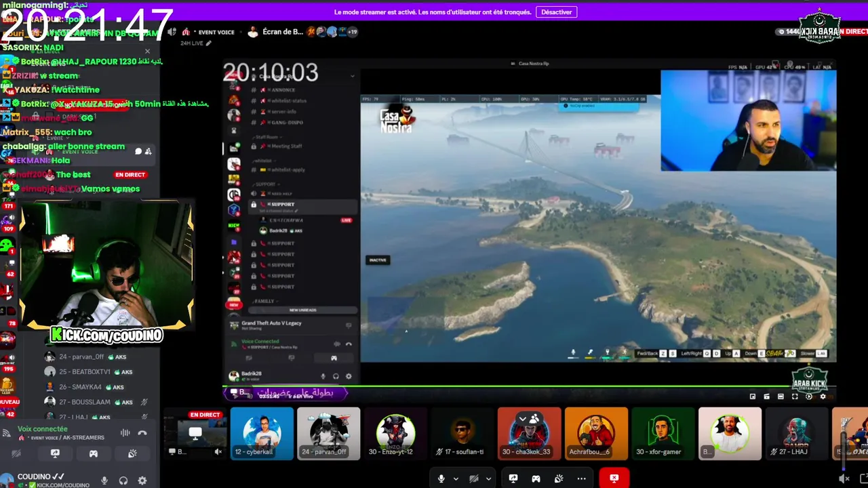Open microphone options arrow in call bar
868x488 pixels.
click(456, 479)
